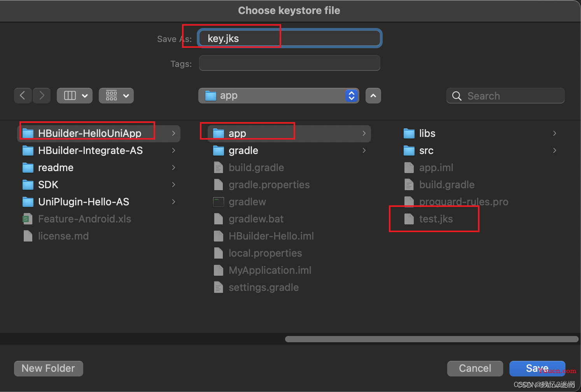The width and height of the screenshot is (581, 392).
Task: Select the HBuilder-HelloUniApp folder
Action: coord(99,133)
